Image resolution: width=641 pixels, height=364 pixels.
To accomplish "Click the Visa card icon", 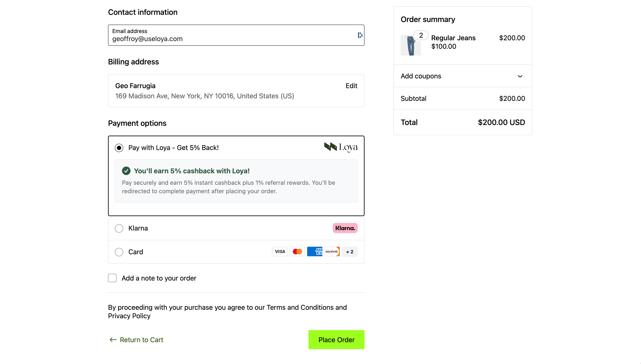I will pyautogui.click(x=280, y=251).
